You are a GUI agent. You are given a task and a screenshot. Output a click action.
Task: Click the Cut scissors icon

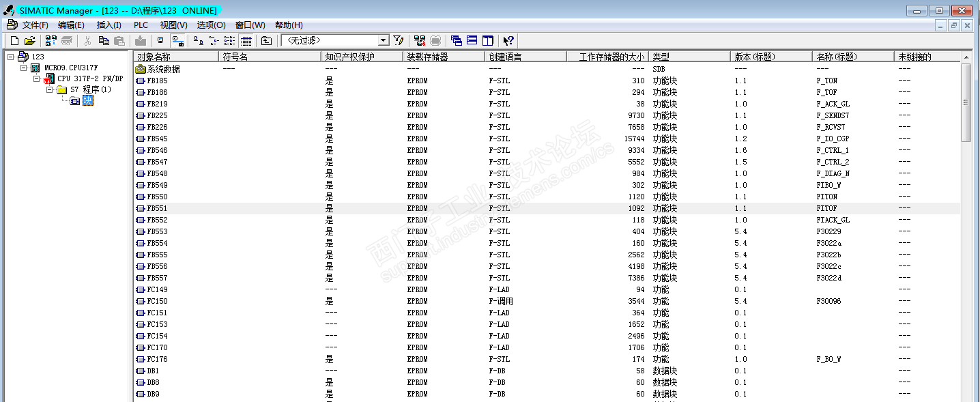[87, 41]
